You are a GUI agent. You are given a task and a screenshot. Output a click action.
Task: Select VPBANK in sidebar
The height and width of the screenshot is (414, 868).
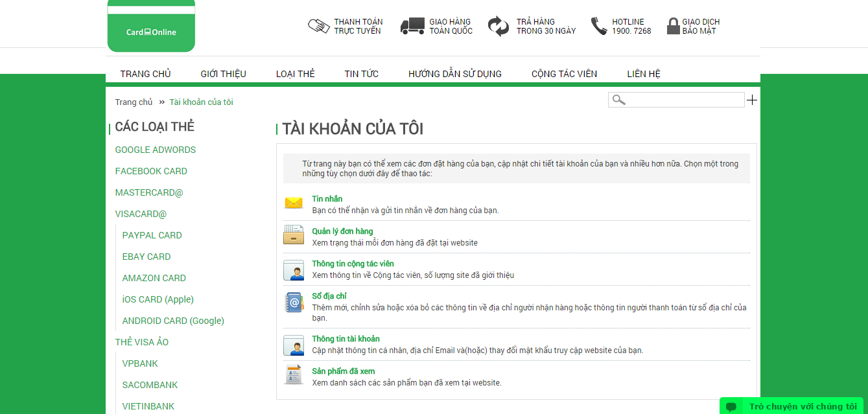[140, 363]
